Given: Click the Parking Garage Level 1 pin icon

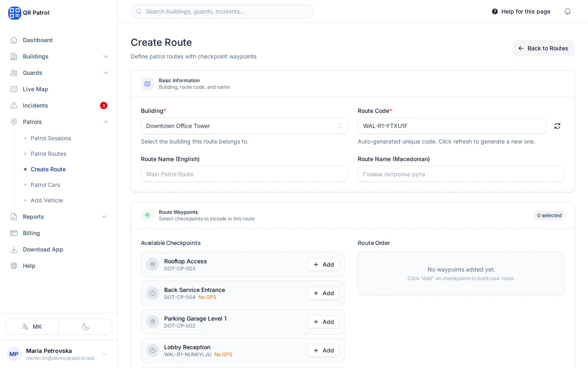Looking at the screenshot, I should tap(153, 322).
